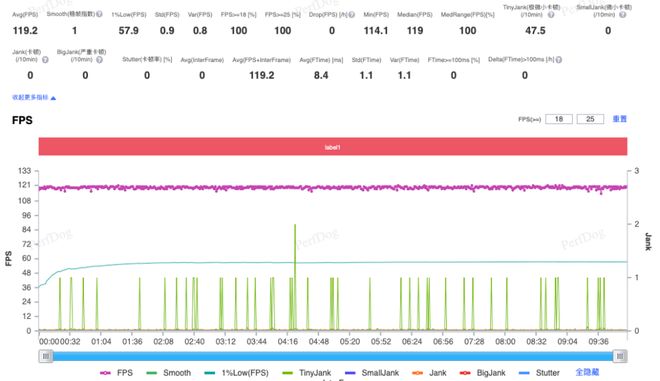Open the help icon beside Smooth metric
The width and height of the screenshot is (660, 381).
click(99, 14)
